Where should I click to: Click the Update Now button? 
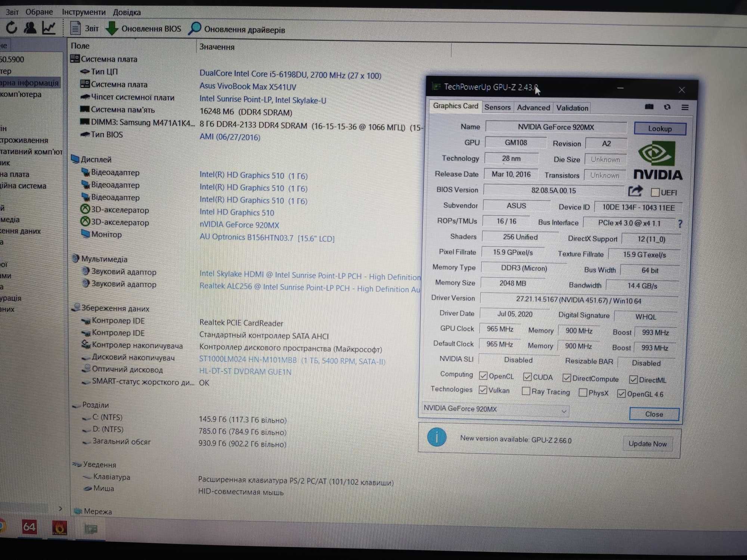(x=647, y=444)
